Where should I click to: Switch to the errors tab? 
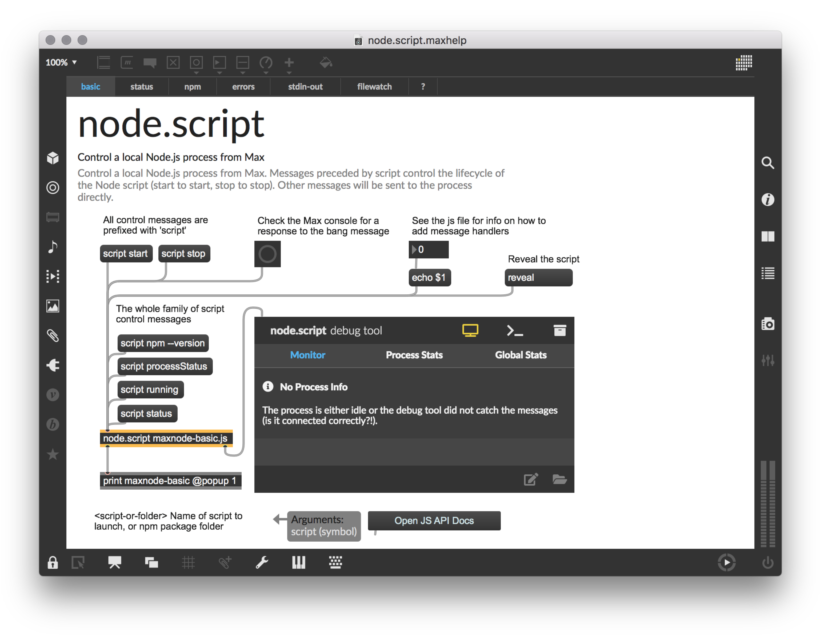(x=243, y=86)
